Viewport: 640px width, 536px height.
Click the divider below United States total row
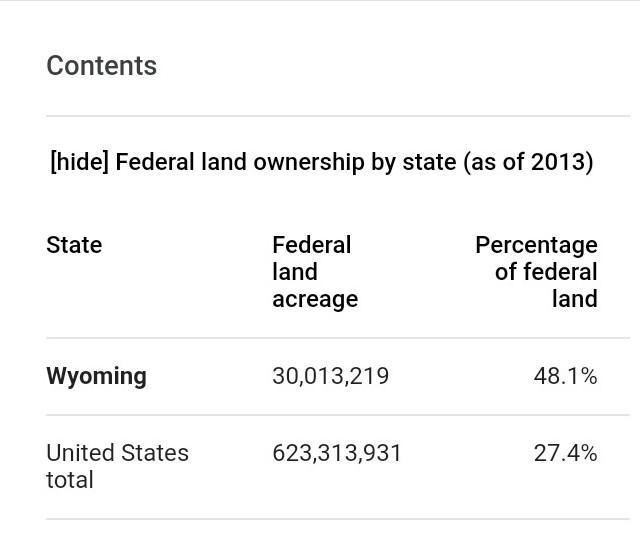tap(338, 519)
